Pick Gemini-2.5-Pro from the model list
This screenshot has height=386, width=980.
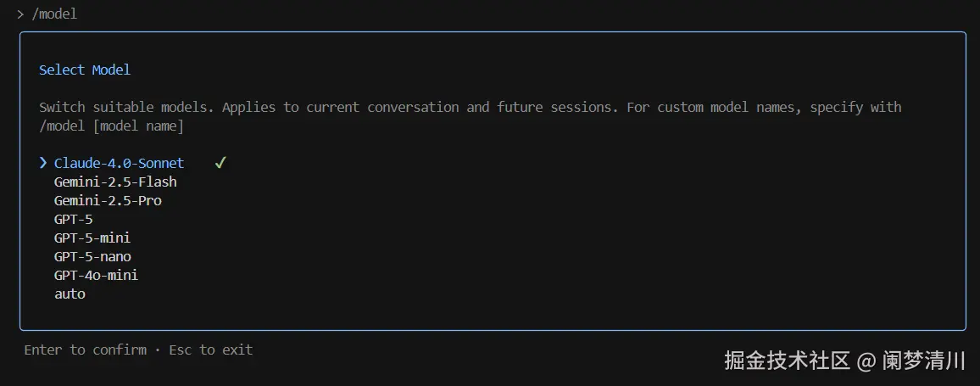[x=108, y=200]
